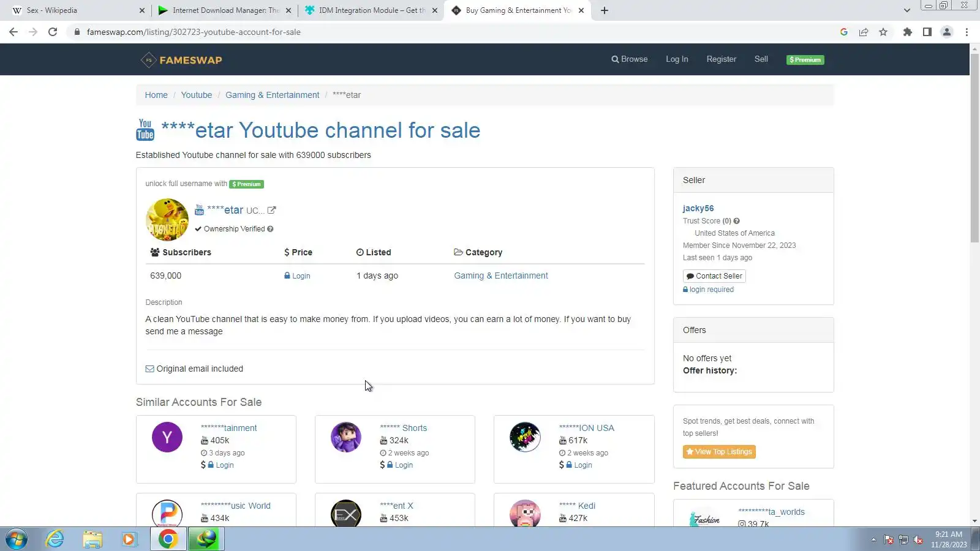Click Login to view price
Screen dimensions: 980x551
pos(297,276)
